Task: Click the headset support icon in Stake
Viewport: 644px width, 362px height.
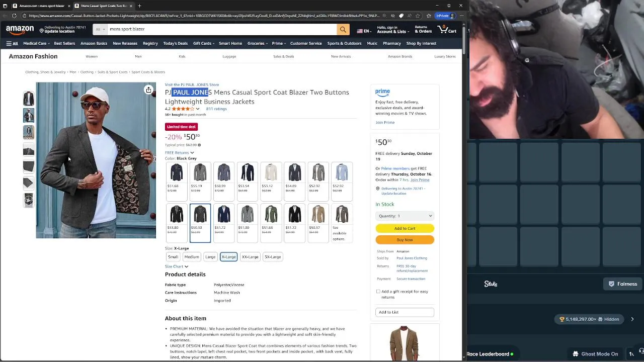Action: pos(641,351)
